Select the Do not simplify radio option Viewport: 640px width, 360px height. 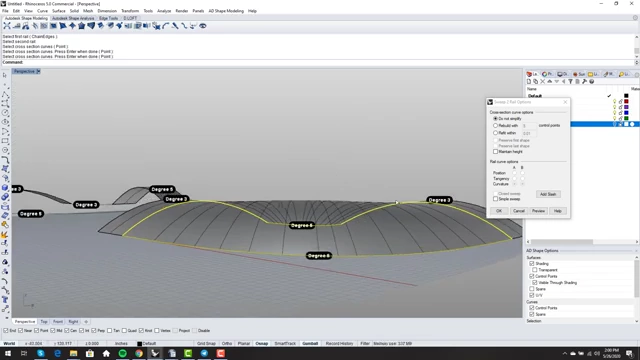point(496,118)
